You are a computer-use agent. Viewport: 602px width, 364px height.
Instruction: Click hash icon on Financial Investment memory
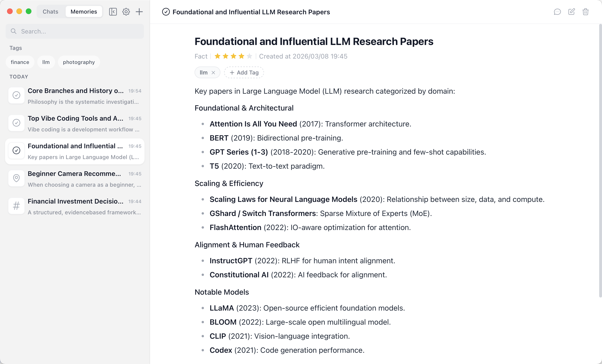(16, 206)
